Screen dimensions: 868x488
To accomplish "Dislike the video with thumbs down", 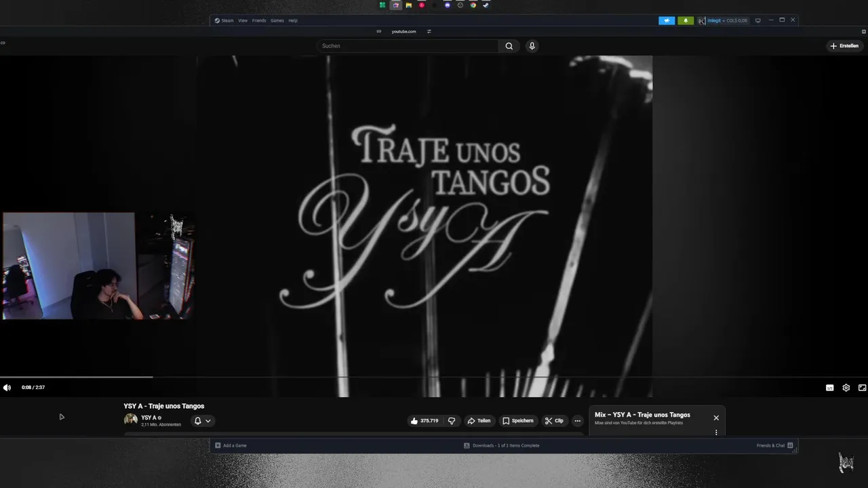I will click(452, 421).
